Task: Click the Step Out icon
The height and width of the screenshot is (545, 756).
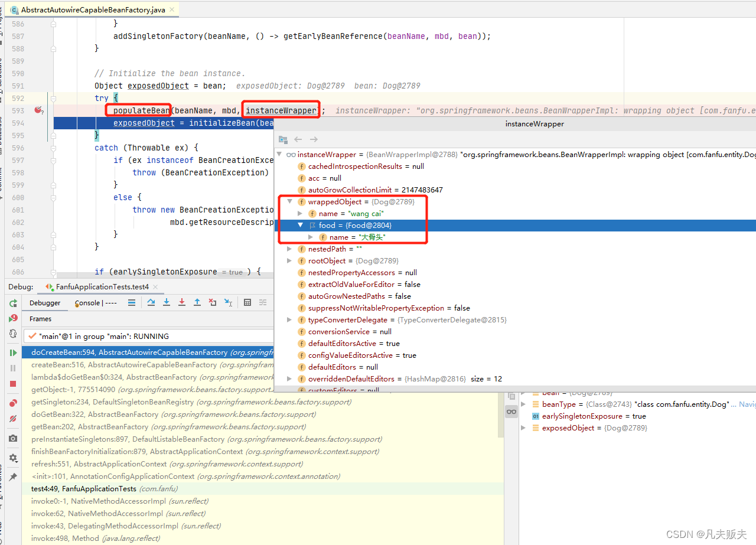Action: tap(197, 302)
